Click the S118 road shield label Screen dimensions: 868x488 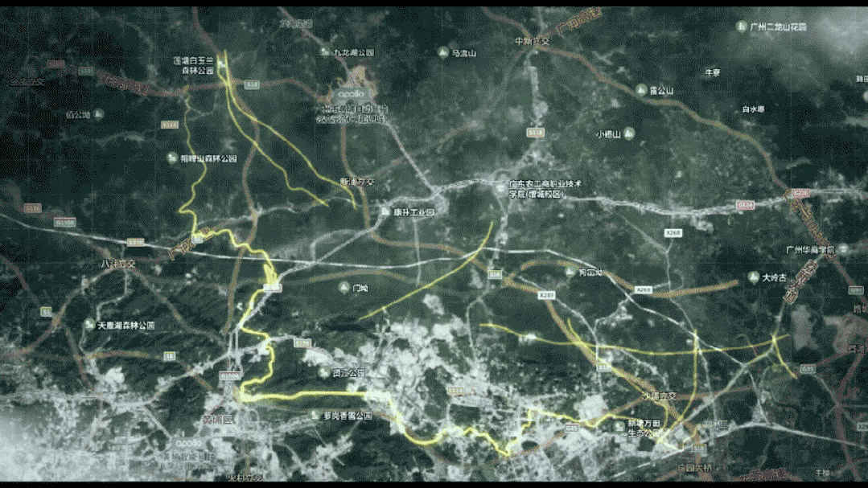[x=253, y=83]
